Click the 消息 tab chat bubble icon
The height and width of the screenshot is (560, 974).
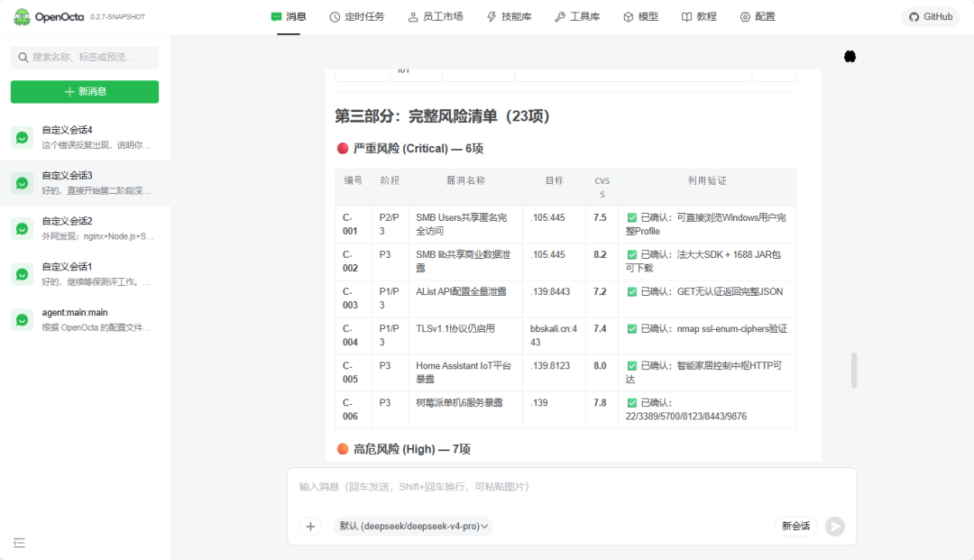(277, 17)
